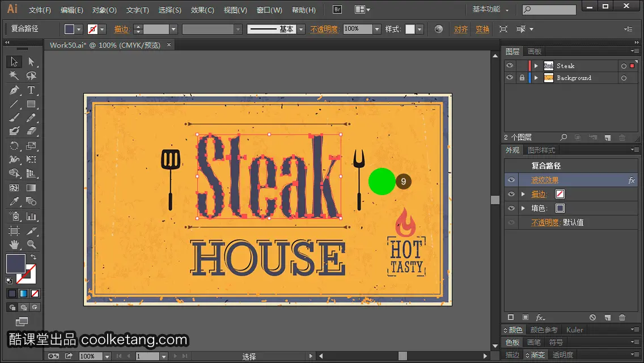Select the Lasso tool

click(31, 75)
